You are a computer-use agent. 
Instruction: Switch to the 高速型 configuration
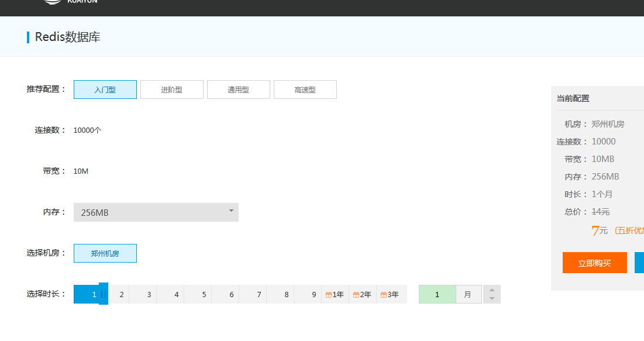click(305, 89)
